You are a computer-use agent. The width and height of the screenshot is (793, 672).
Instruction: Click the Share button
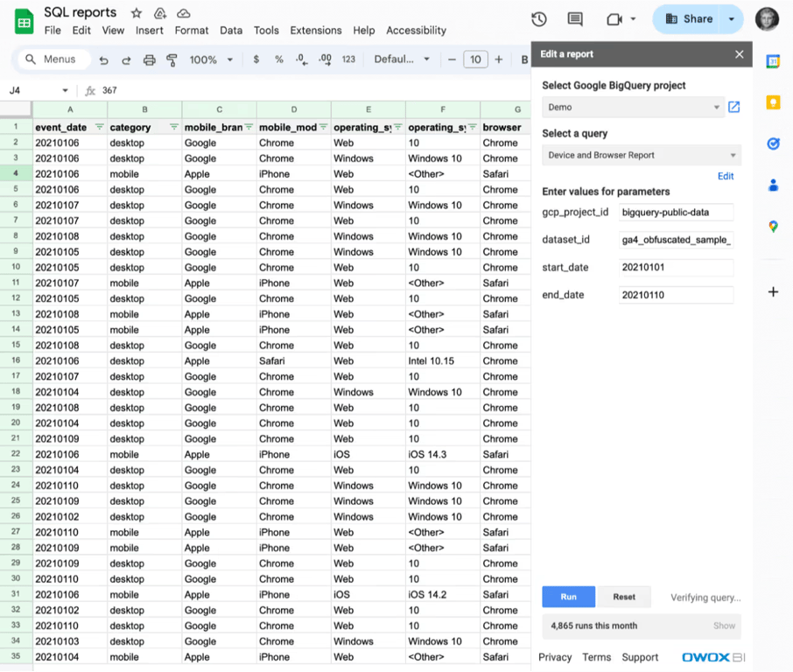click(688, 19)
